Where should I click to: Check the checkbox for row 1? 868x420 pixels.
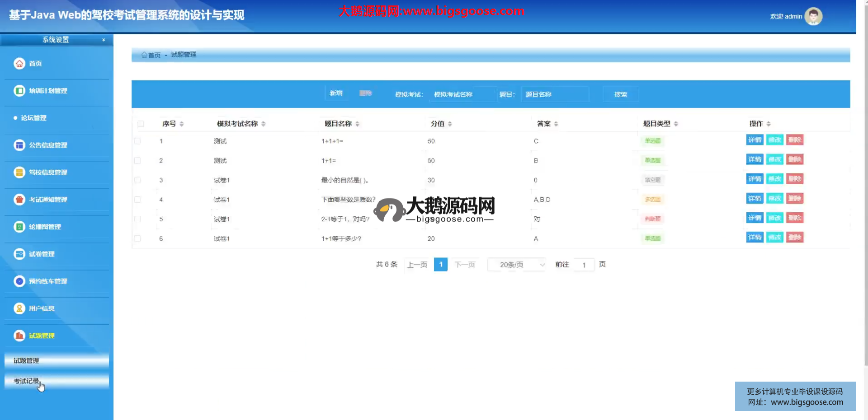coord(137,141)
